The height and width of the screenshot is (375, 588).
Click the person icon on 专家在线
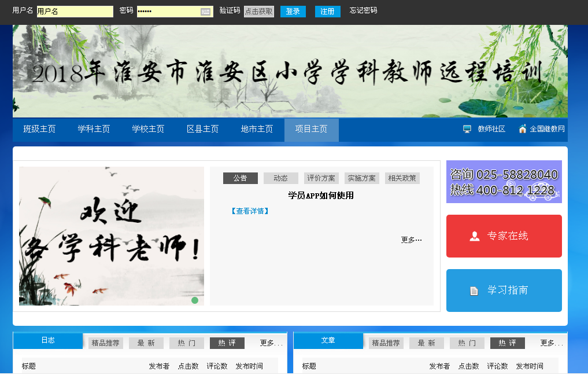pyautogui.click(x=475, y=236)
